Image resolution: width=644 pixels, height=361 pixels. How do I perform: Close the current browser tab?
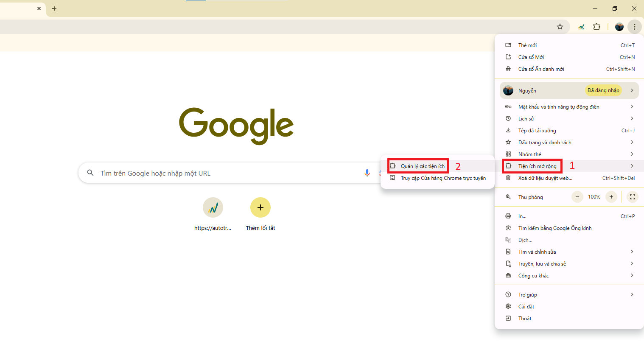[39, 8]
